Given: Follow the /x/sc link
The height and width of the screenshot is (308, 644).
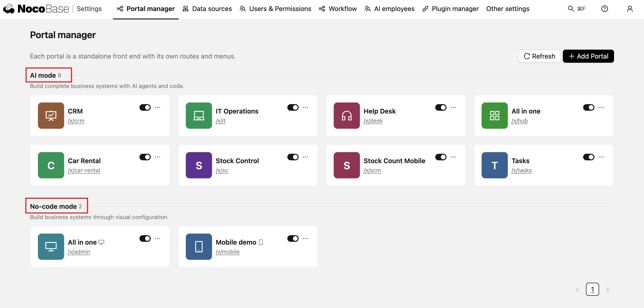Looking at the screenshot, I should pos(222,170).
